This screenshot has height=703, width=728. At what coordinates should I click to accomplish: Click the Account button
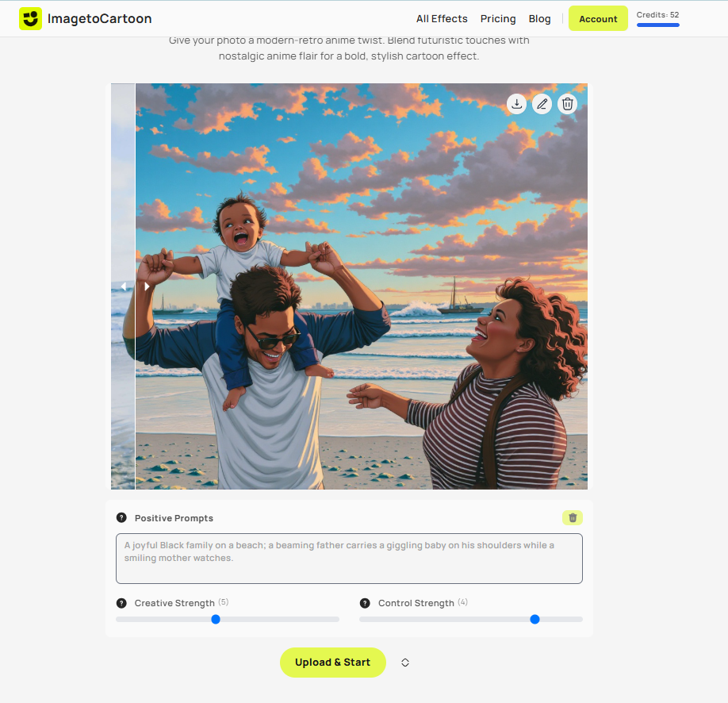pos(598,18)
